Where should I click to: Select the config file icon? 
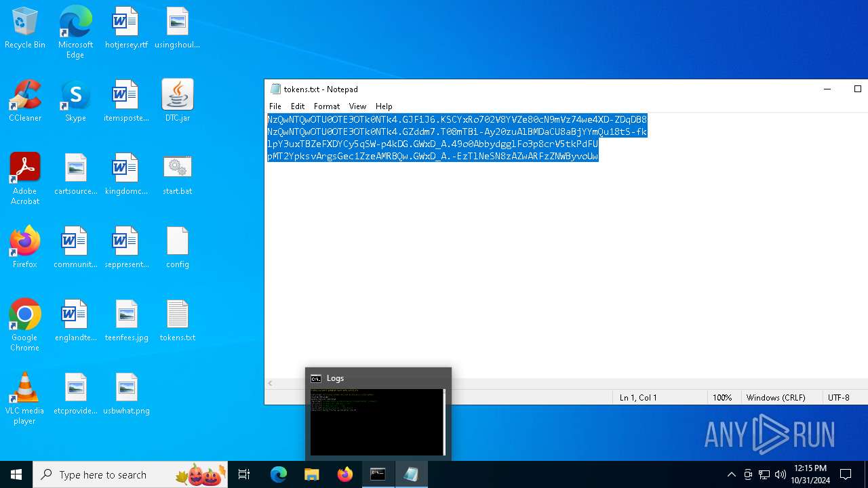point(177,247)
